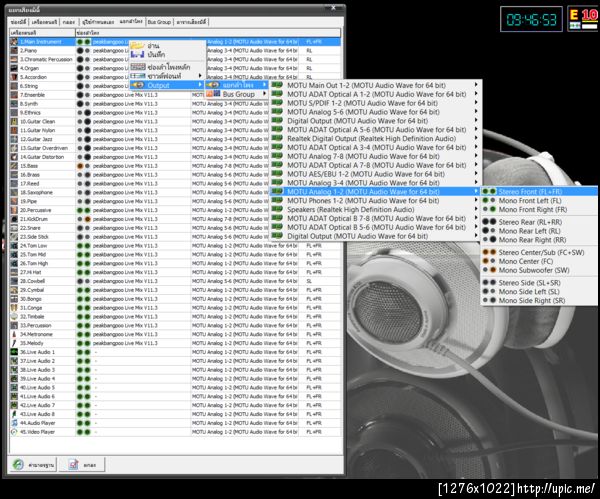
Task: Select the 28.Cowbell instrument row
Action: 175,281
